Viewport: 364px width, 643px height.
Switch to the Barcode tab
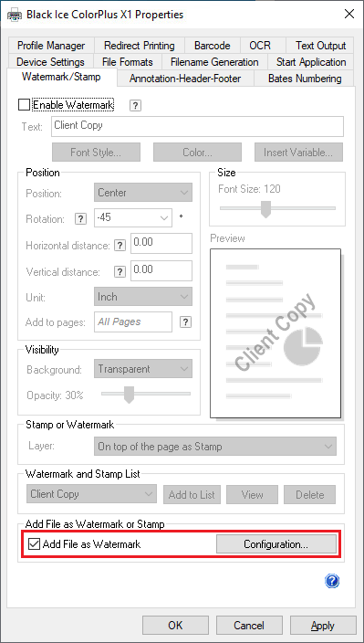click(212, 46)
